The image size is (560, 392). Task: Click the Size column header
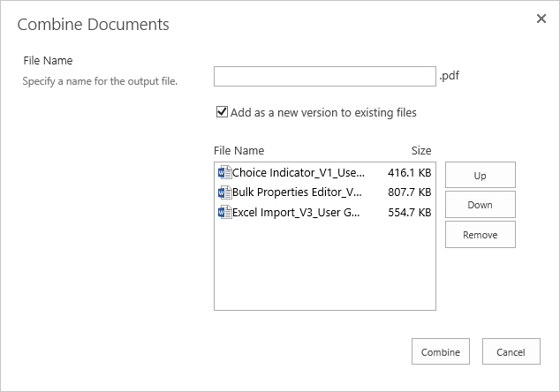[421, 151]
